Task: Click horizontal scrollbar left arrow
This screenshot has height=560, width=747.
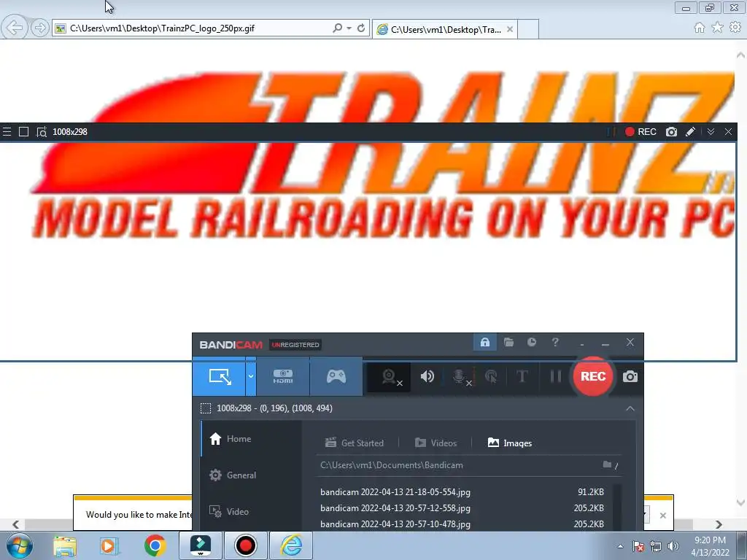Action: 16,524
